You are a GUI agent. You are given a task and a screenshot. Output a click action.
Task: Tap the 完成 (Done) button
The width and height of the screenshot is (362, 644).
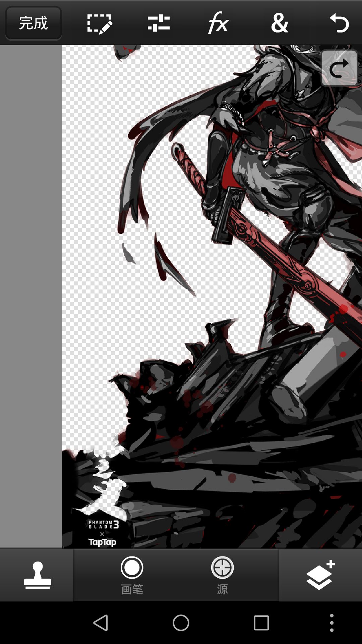34,23
